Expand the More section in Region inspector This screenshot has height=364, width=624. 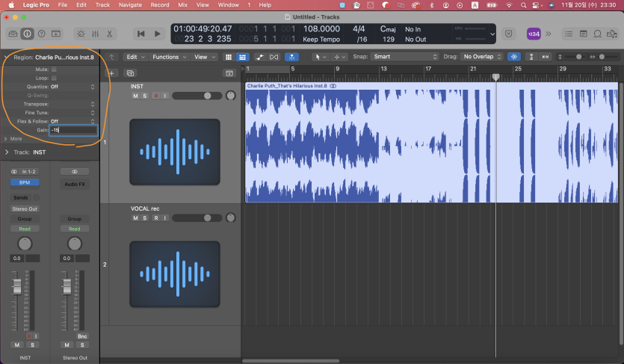pyautogui.click(x=13, y=139)
